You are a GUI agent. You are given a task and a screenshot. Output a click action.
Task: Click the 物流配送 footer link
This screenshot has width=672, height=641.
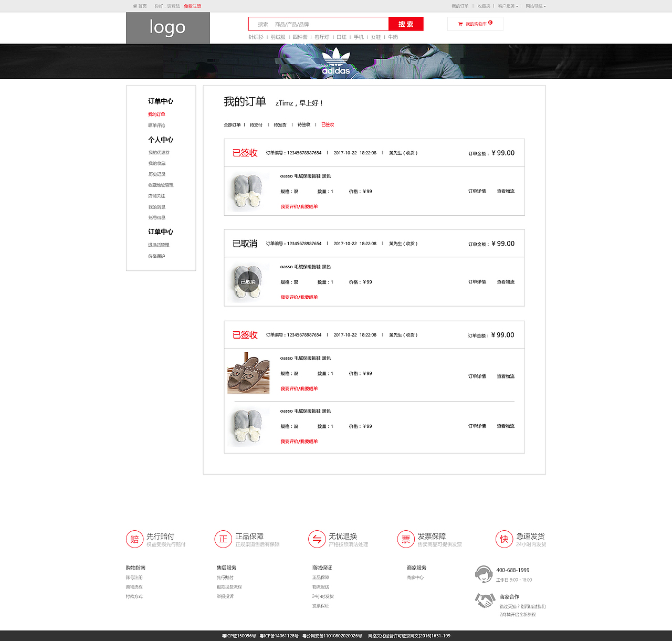(x=321, y=587)
